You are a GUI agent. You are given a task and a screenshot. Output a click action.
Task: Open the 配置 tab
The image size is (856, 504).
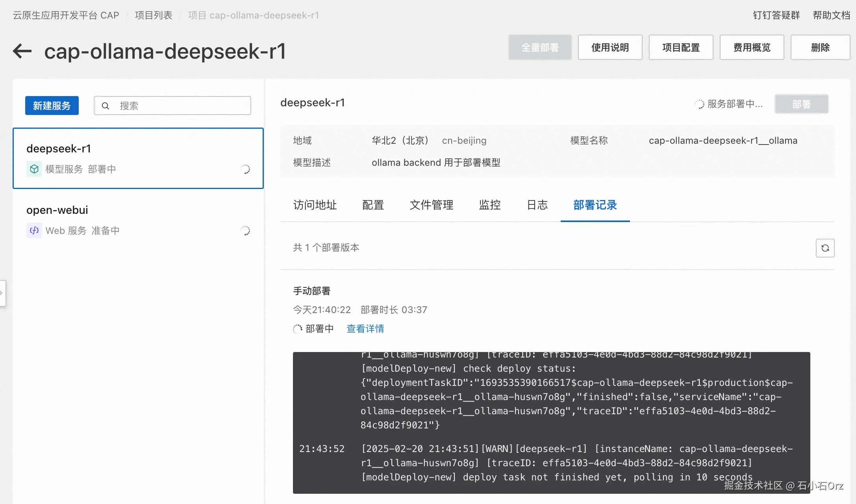pyautogui.click(x=373, y=205)
